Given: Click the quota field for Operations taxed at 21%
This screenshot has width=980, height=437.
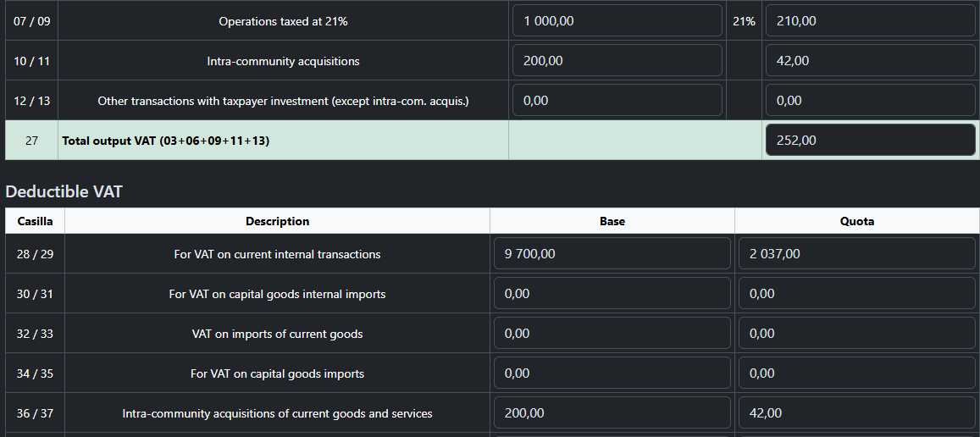Looking at the screenshot, I should [870, 21].
